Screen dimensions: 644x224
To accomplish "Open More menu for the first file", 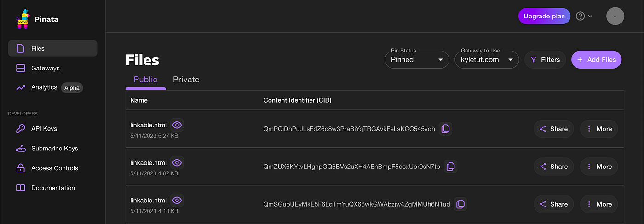I will (599, 129).
